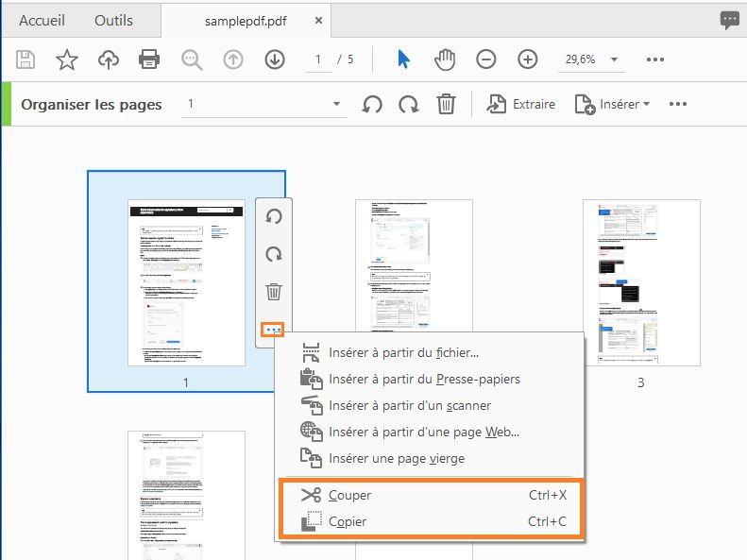Choose Insérer à partir du fichier
This screenshot has height=560, width=747.
tap(430, 353)
